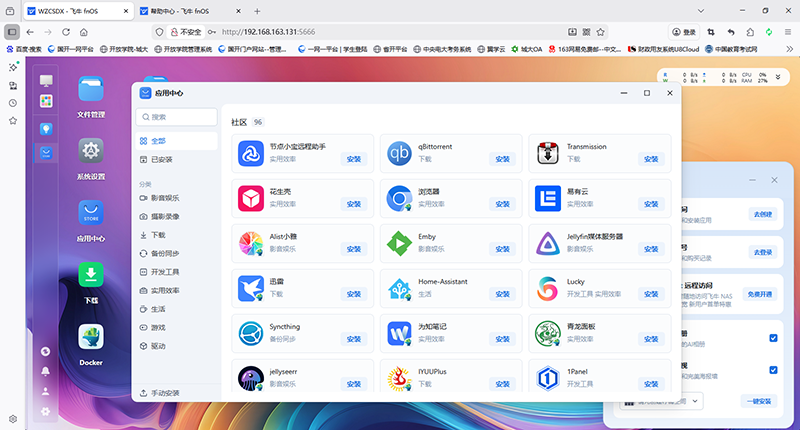Toggle the first checkbox in the background panel
This screenshot has height=430, width=800.
click(773, 338)
